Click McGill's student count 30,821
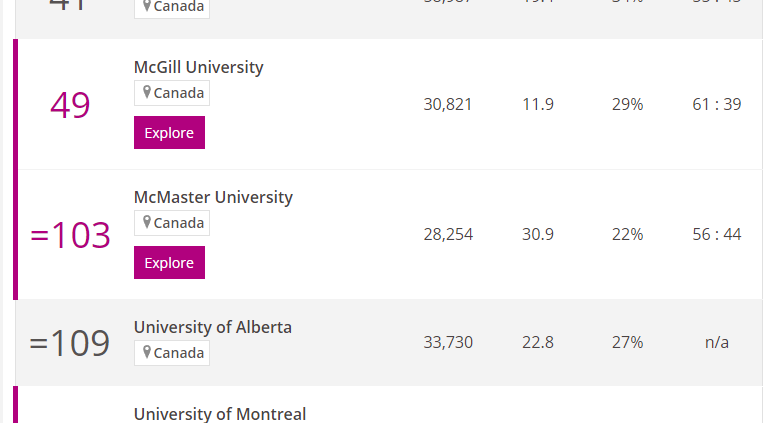 coord(448,104)
